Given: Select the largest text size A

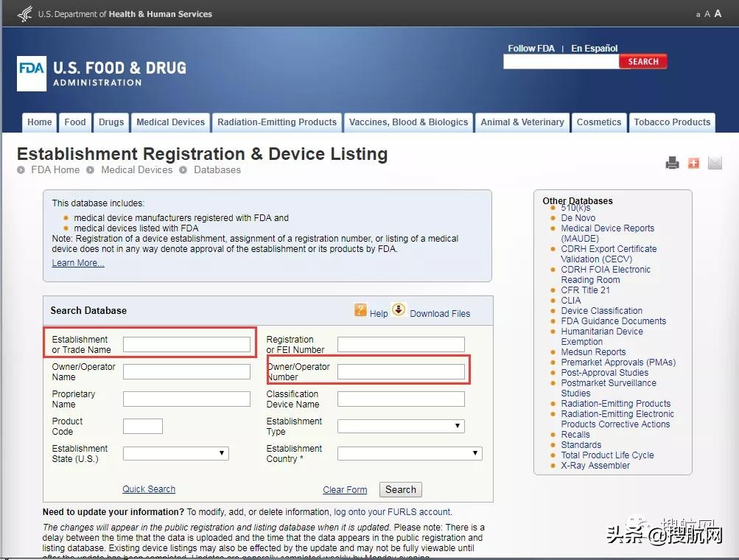Looking at the screenshot, I should 718,13.
